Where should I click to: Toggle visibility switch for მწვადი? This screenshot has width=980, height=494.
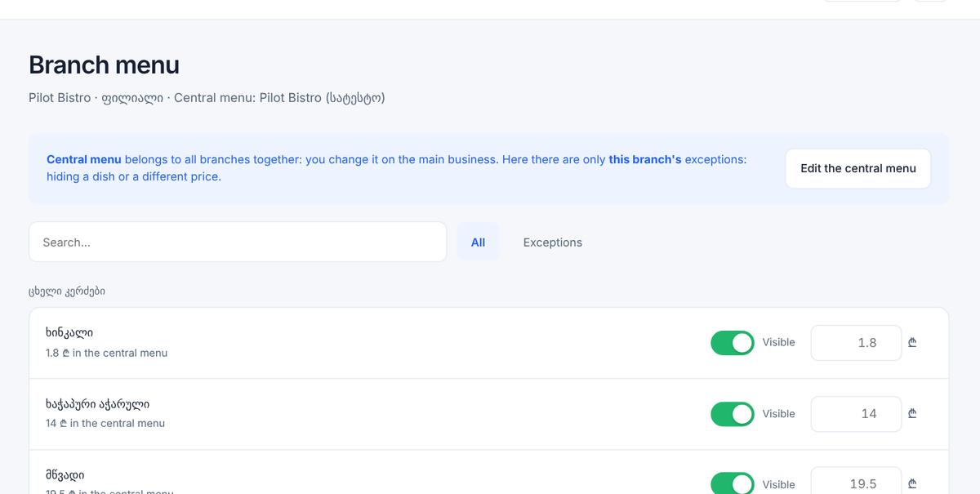pyautogui.click(x=733, y=483)
